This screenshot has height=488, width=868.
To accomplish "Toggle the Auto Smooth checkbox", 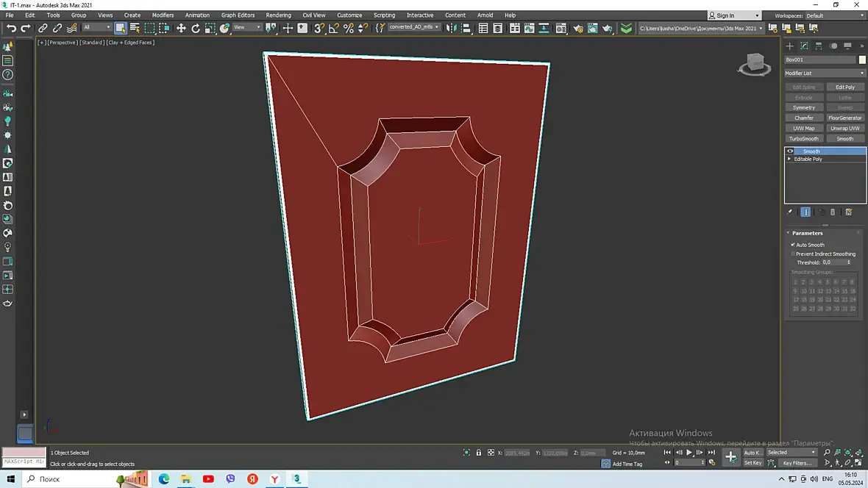I will tap(793, 245).
